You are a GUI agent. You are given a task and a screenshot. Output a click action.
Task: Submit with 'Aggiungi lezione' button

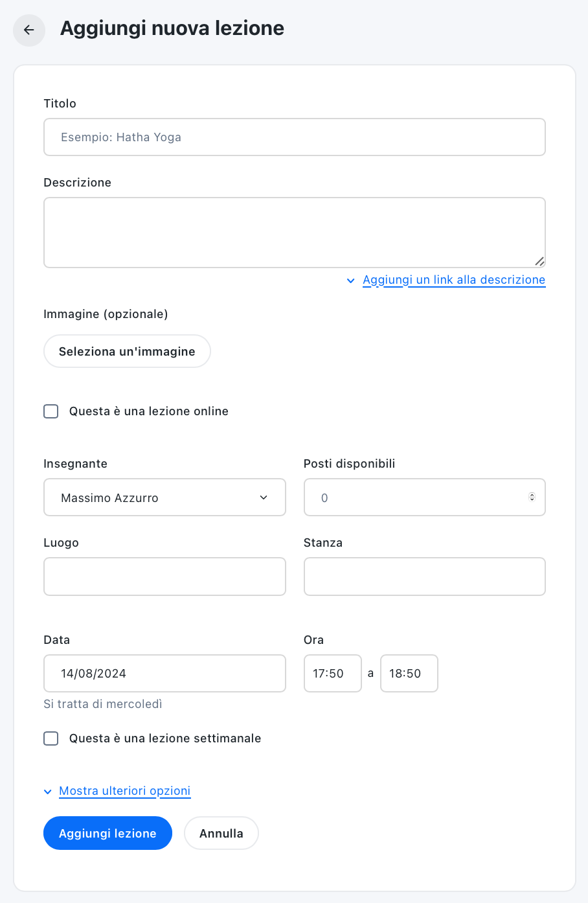107,833
